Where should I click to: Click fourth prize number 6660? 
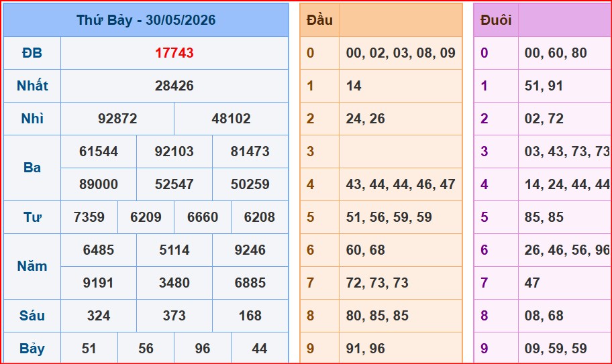pos(203,217)
